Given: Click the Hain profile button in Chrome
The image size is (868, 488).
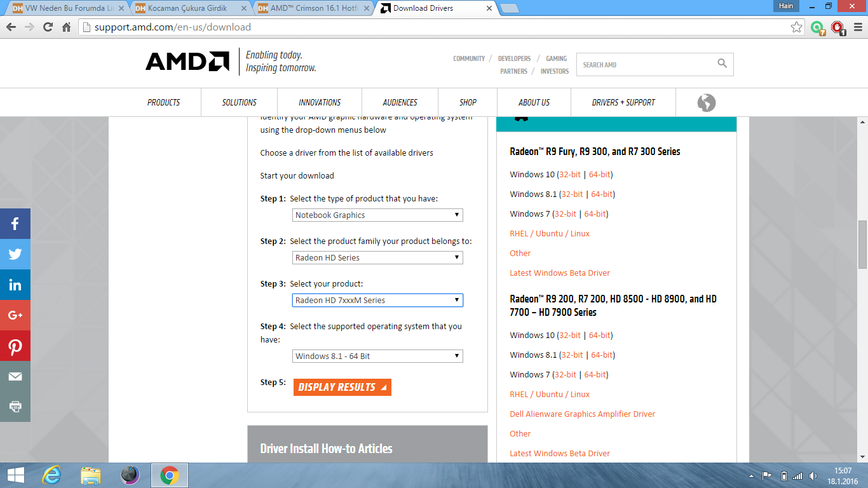Looking at the screenshot, I should coord(786,6).
